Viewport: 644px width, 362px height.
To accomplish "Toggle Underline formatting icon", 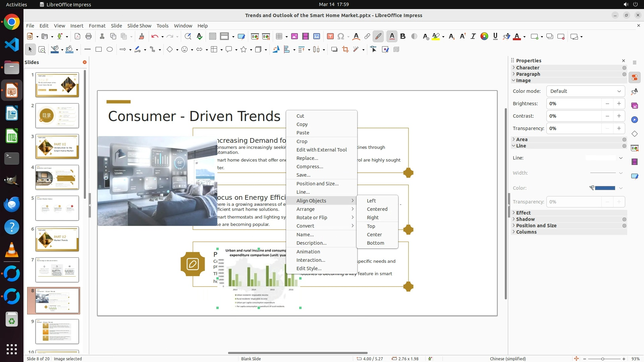I will (x=495, y=37).
